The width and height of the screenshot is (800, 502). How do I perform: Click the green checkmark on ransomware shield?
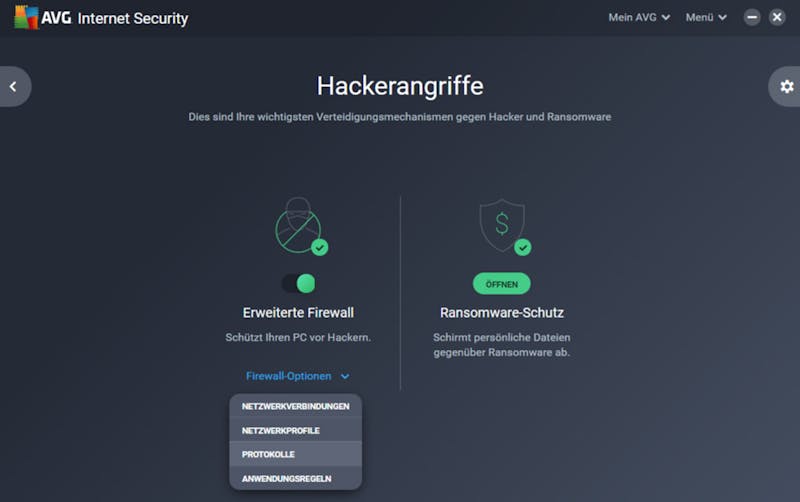522,247
